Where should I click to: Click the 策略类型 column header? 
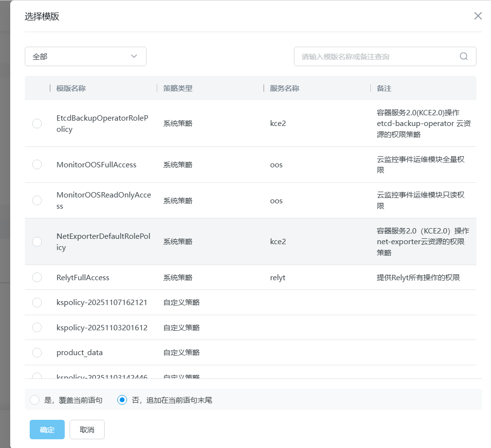(x=178, y=88)
